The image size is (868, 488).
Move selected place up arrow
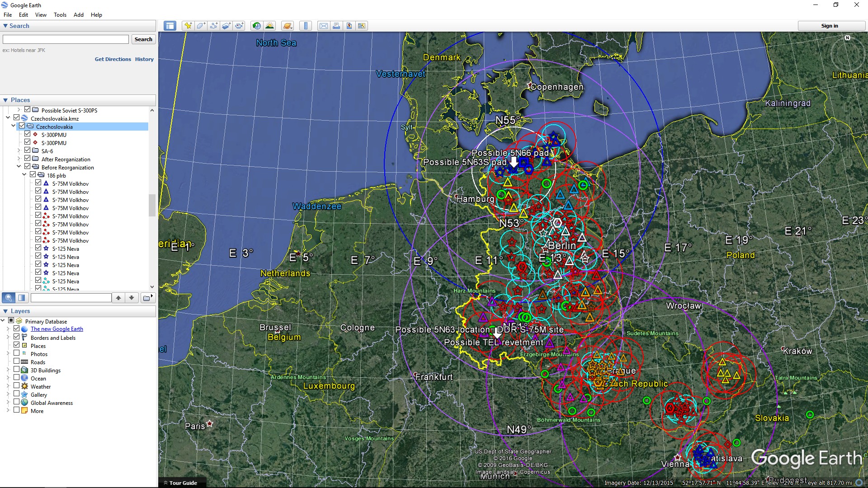tap(118, 298)
